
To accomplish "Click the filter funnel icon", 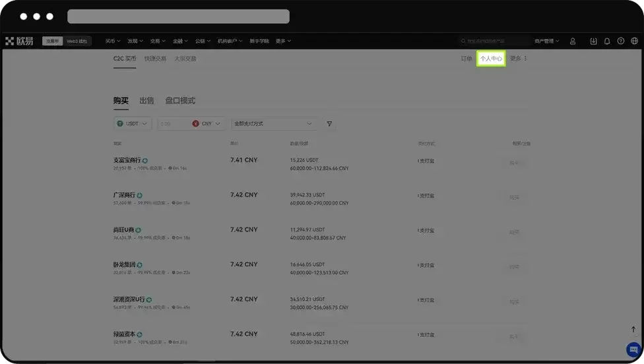I will [329, 123].
